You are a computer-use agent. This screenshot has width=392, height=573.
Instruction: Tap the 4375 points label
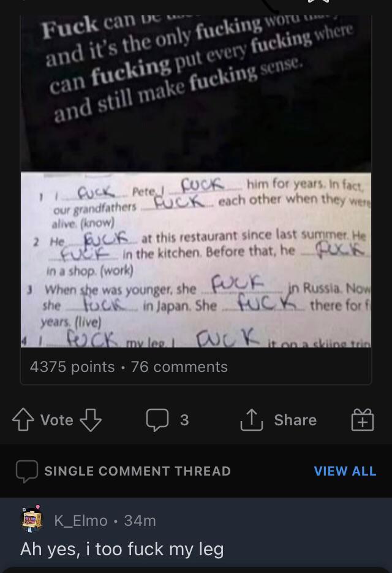pos(72,367)
